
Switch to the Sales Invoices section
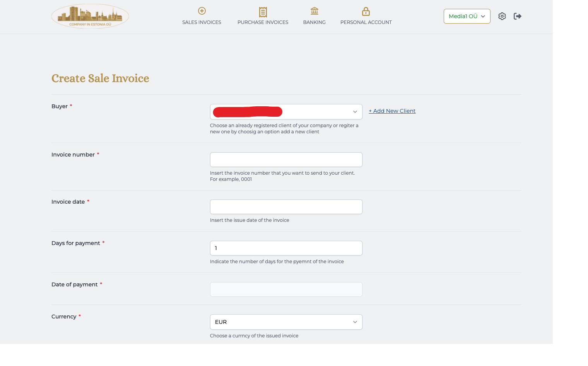[x=202, y=22]
